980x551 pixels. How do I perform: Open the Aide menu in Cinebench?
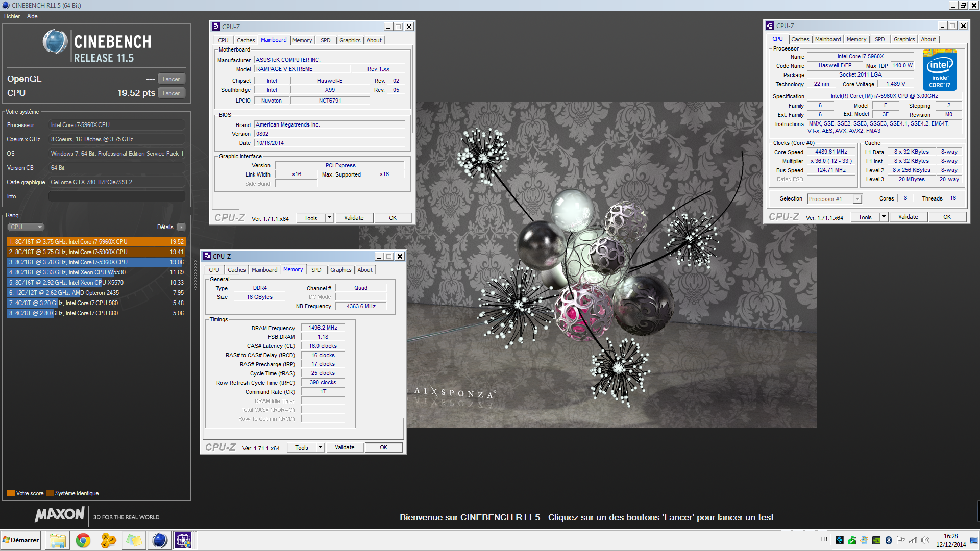32,16
